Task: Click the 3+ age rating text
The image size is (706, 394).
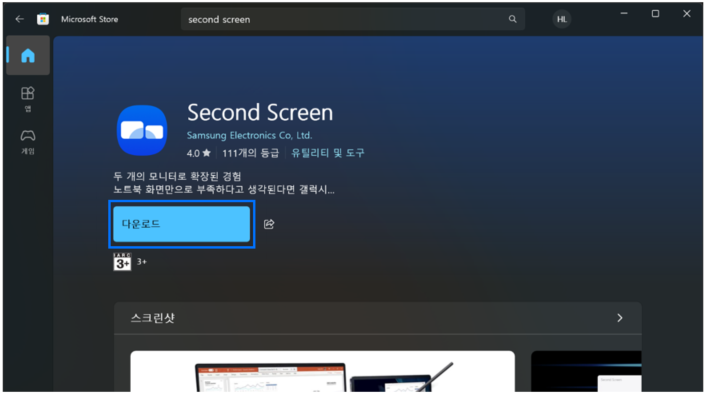Action: pos(142,262)
